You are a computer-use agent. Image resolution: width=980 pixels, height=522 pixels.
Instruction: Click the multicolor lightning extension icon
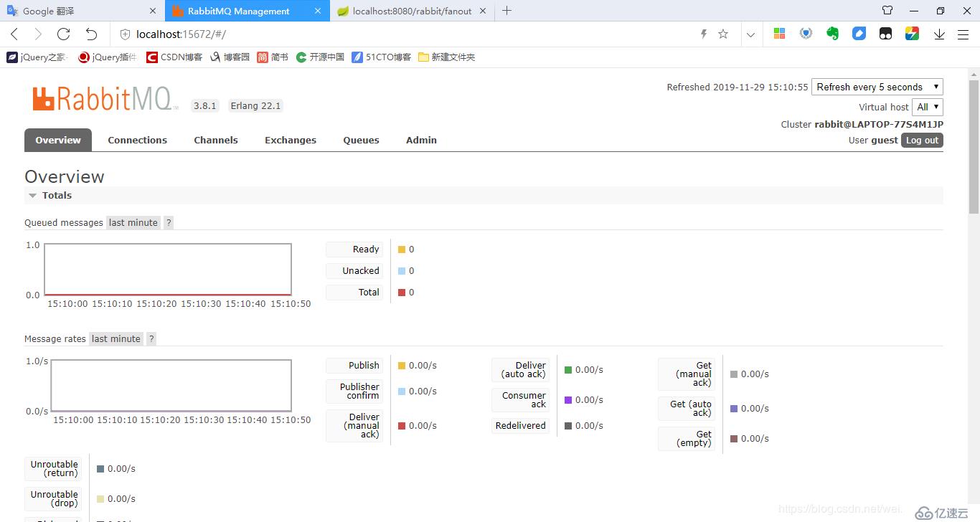click(x=912, y=34)
